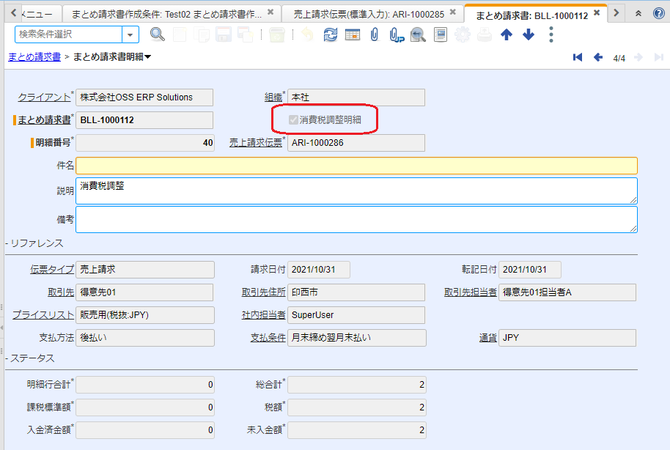The height and width of the screenshot is (450, 670).
Task: Click the 売上請求伝票 label link
Action: pyautogui.click(x=256, y=143)
